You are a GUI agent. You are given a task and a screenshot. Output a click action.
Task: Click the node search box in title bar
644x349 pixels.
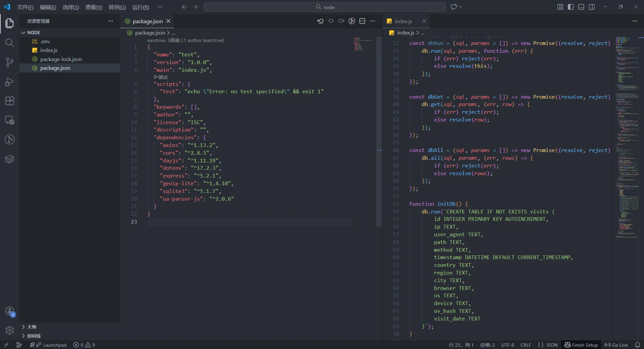click(324, 7)
